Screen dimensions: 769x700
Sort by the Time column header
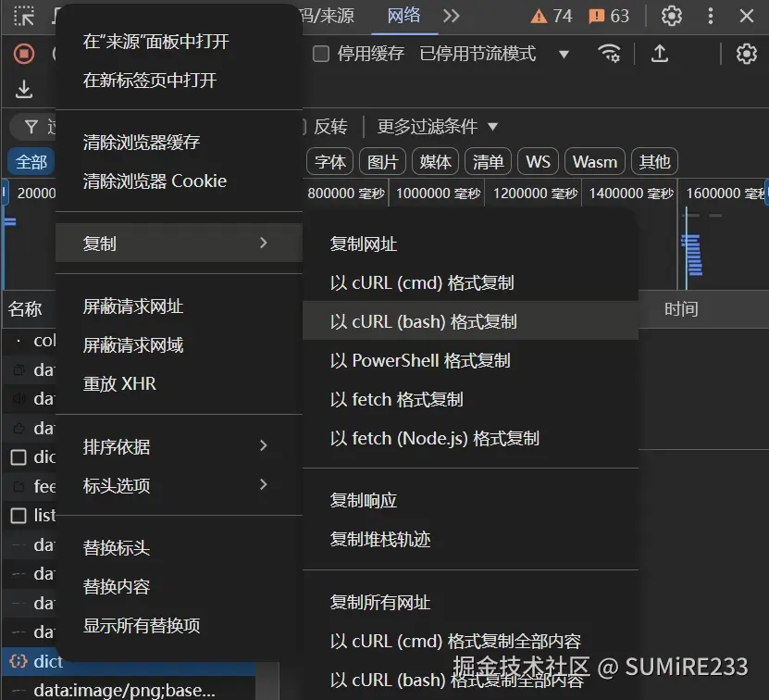click(x=681, y=309)
